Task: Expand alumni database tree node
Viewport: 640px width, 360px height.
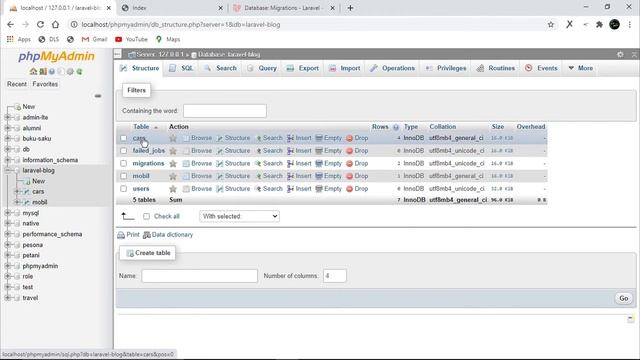Action: coord(7,128)
